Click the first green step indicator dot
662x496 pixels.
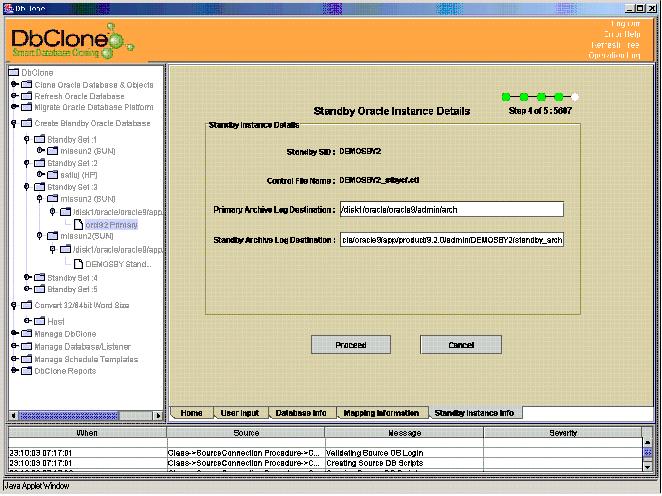506,98
